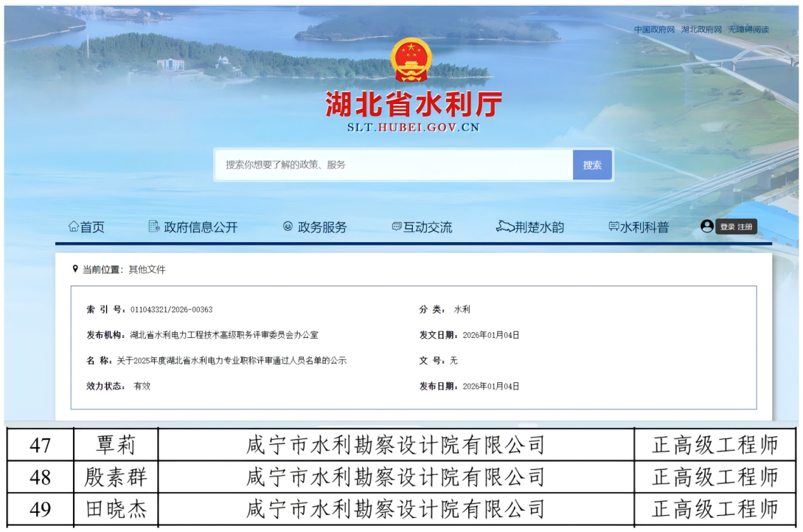The image size is (803, 532).
Task: Go to the 政务服务 navigation item
Action: click(322, 227)
